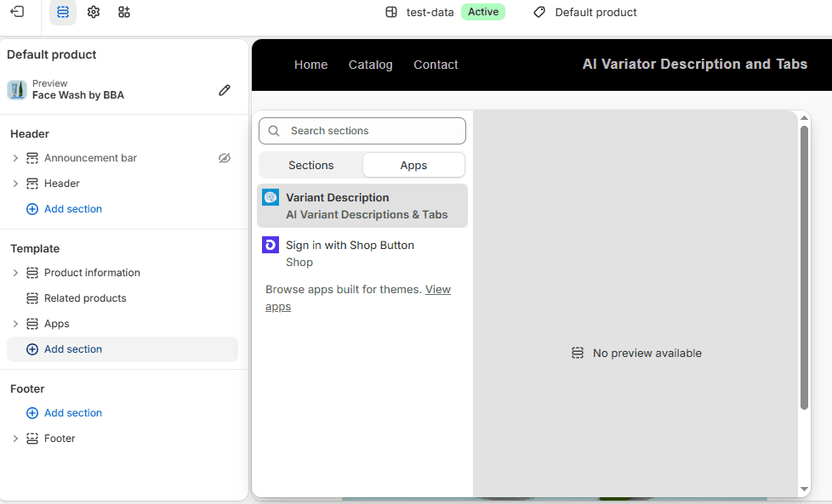
Task: Open the App embeds icon
Action: point(124,12)
